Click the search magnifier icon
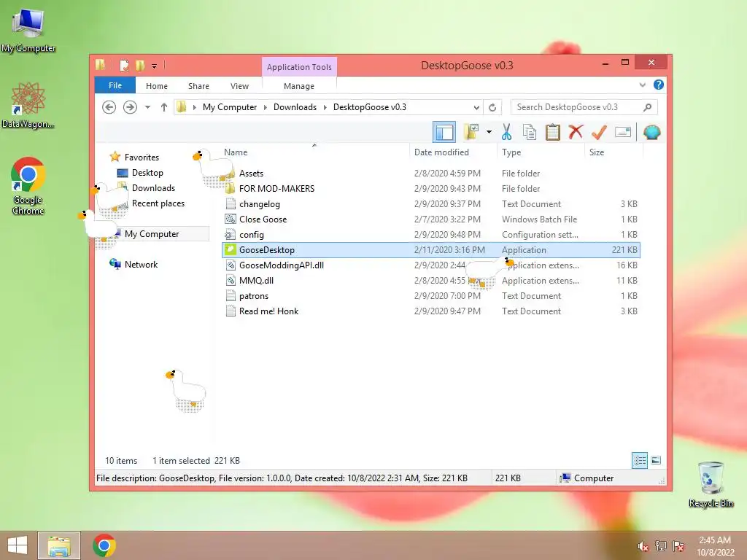Screen dimensions: 747x560 click(x=647, y=107)
